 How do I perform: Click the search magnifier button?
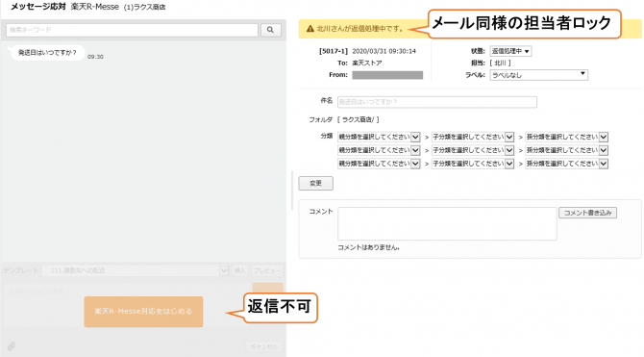point(271,30)
